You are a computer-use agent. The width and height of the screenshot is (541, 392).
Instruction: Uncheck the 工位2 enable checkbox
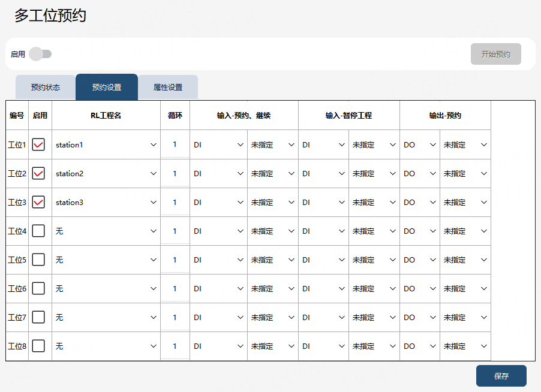point(38,173)
